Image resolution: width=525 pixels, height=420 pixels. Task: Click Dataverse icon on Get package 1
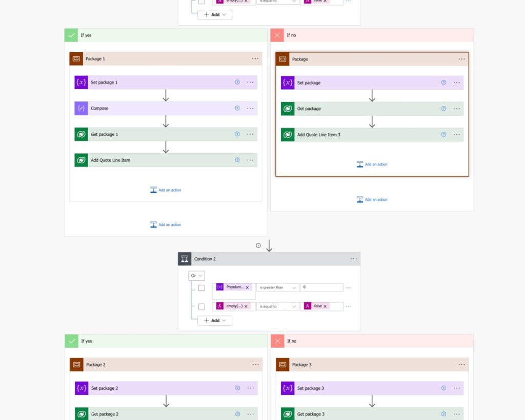click(x=81, y=134)
